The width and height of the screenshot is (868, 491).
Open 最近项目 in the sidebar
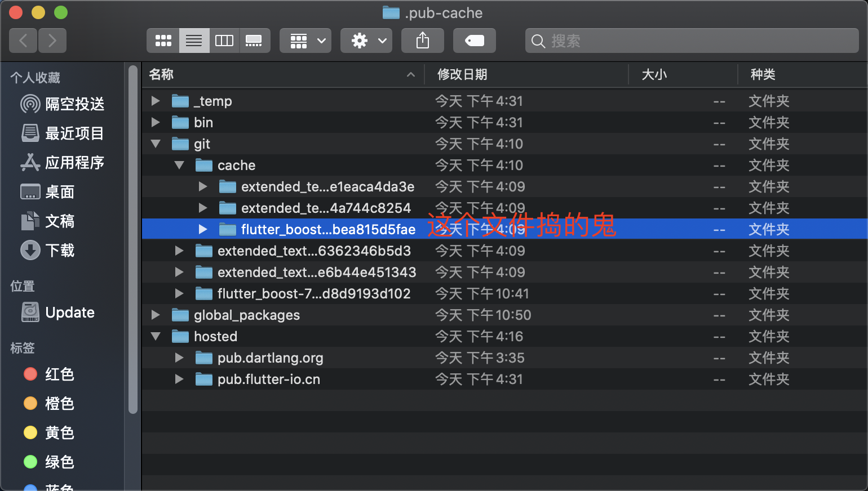tap(62, 133)
